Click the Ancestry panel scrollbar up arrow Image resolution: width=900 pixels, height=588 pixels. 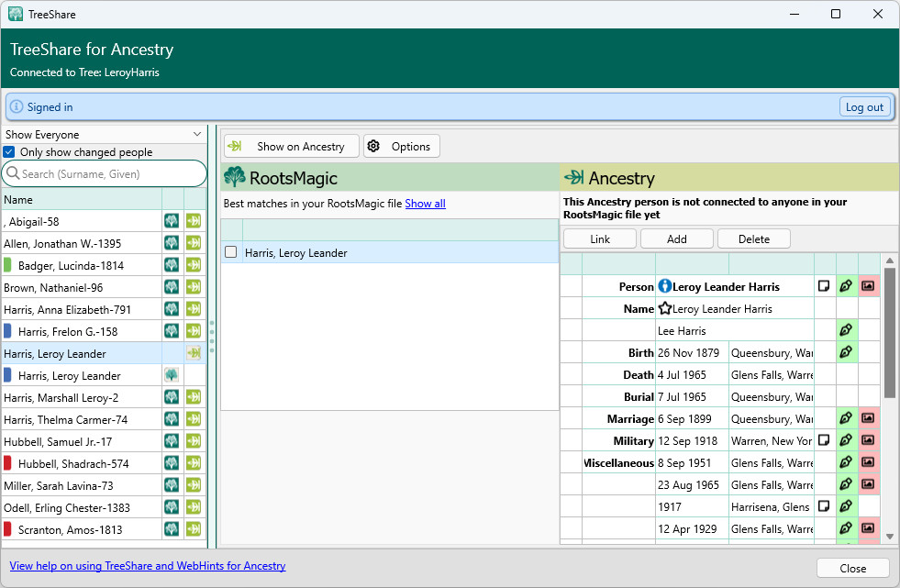point(890,261)
